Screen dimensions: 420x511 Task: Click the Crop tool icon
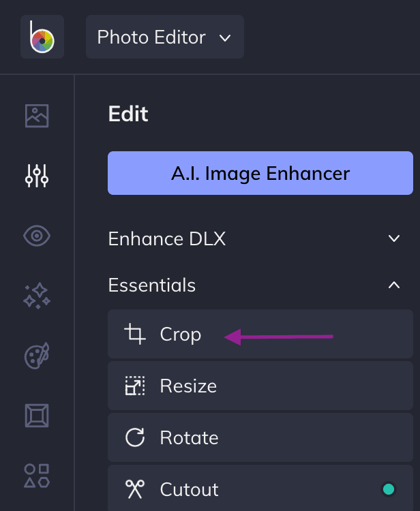pos(135,334)
